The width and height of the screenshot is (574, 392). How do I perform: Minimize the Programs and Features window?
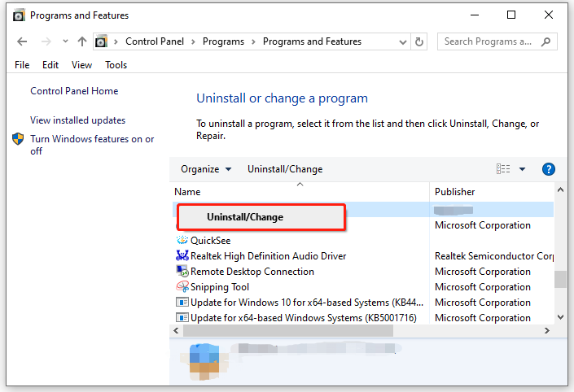click(475, 15)
